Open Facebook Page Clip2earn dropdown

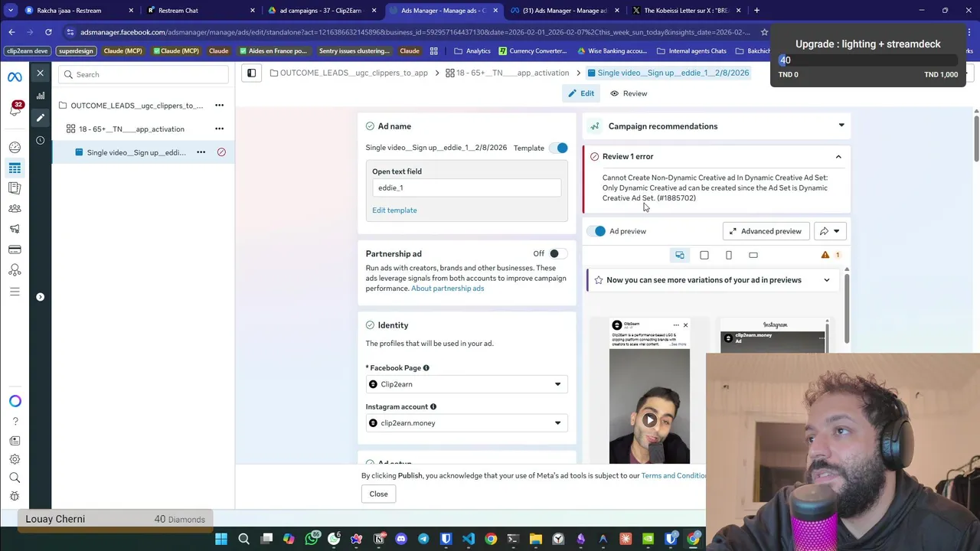466,384
